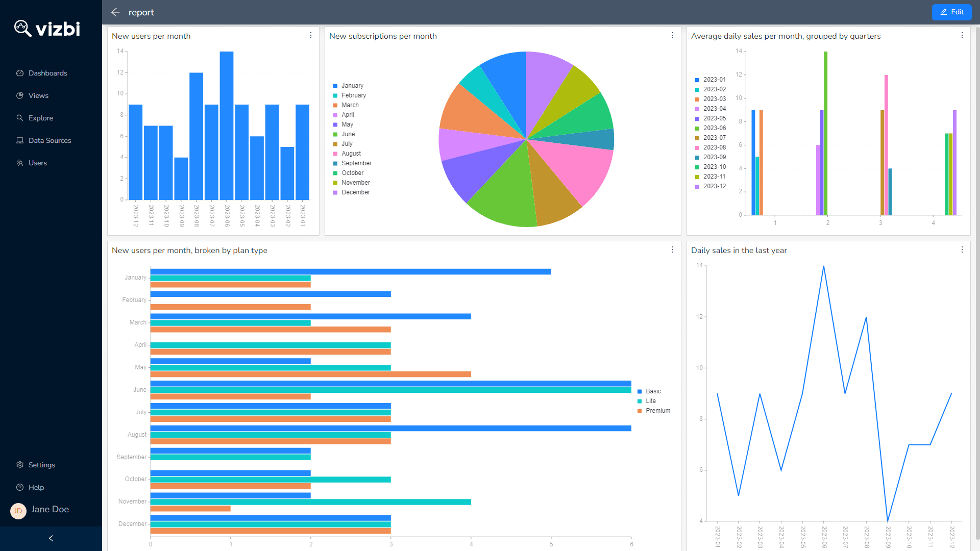This screenshot has height=551, width=980.
Task: Click the Data Sources icon in sidebar
Action: click(x=20, y=140)
